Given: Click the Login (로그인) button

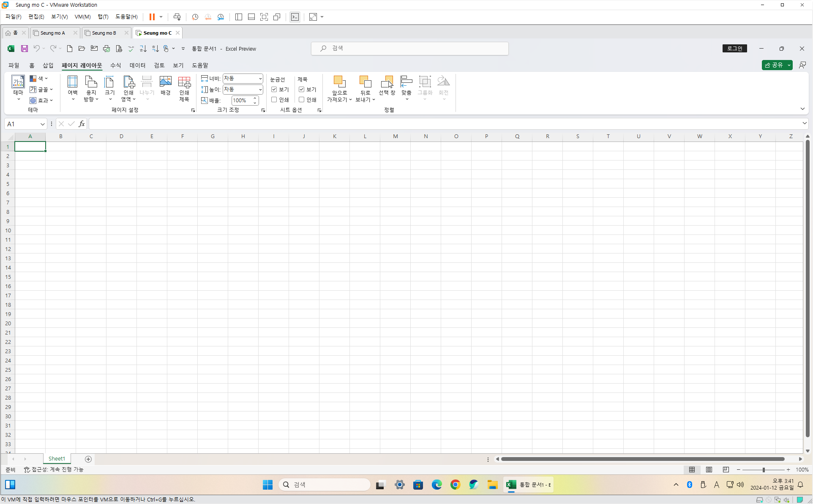Looking at the screenshot, I should 734,49.
